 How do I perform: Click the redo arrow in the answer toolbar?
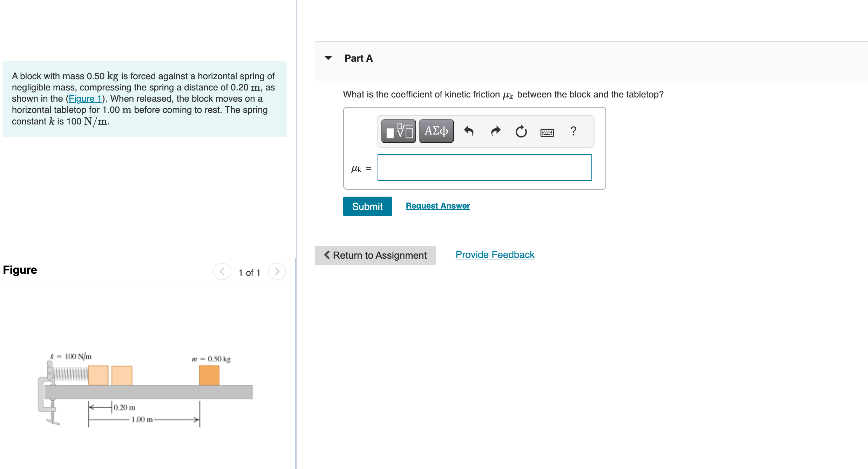coord(495,131)
